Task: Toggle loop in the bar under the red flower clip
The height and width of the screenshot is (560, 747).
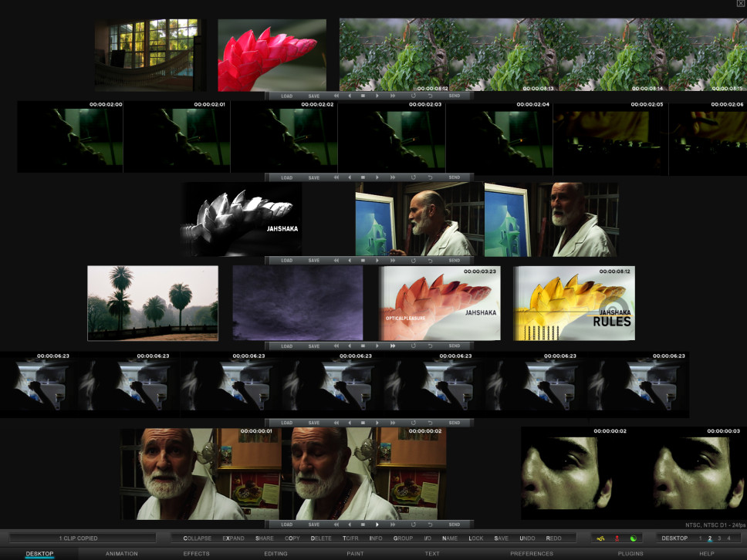Action: tap(413, 96)
